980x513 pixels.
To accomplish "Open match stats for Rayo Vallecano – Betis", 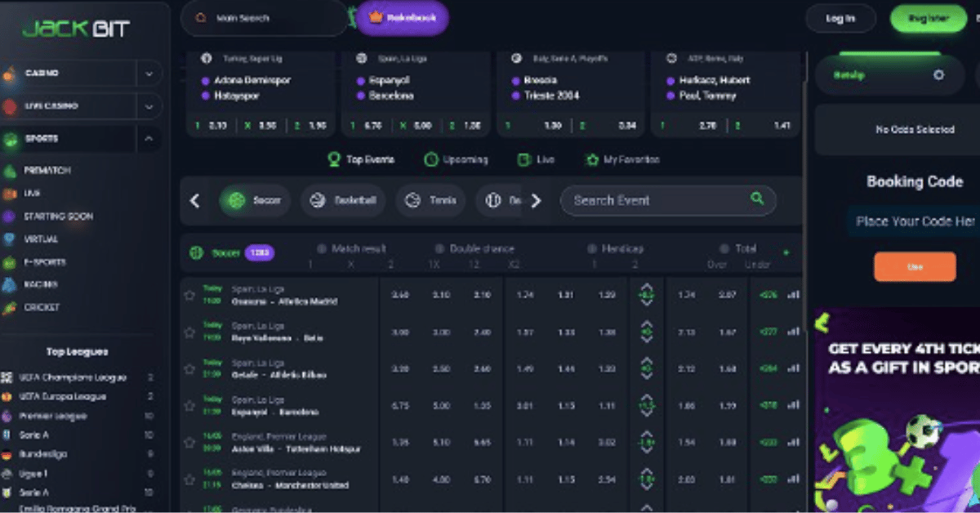I will pyautogui.click(x=792, y=332).
